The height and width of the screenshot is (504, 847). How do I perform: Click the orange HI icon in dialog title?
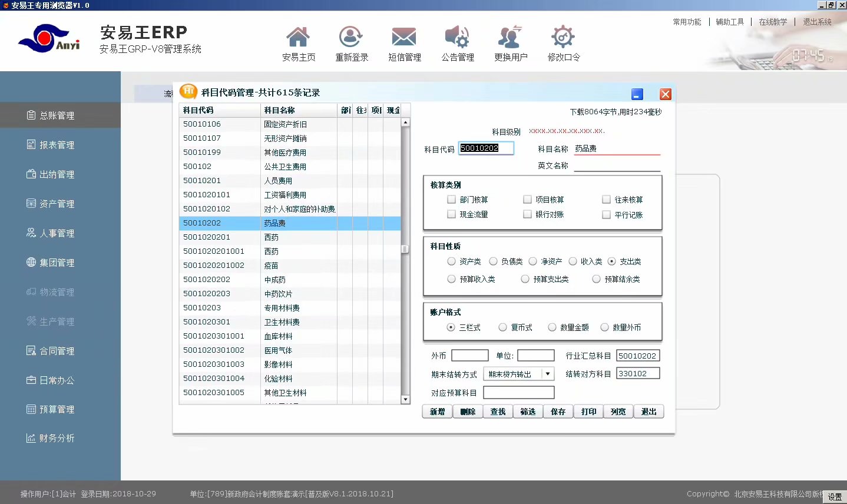point(188,91)
